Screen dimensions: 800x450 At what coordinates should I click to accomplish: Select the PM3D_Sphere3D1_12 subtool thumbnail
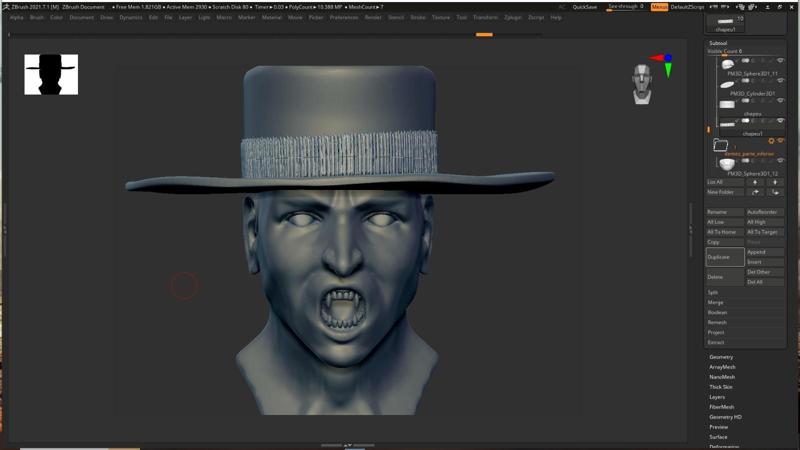pyautogui.click(x=727, y=164)
